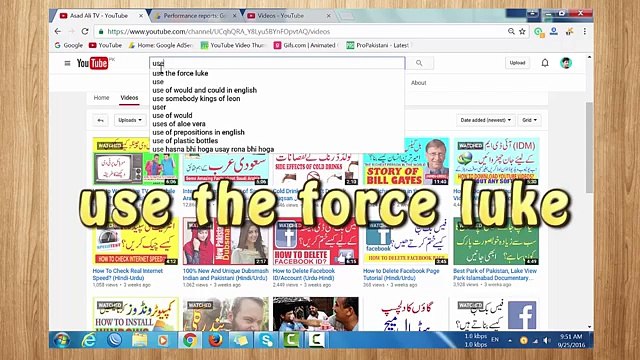Open Google bookmark

tap(69, 45)
